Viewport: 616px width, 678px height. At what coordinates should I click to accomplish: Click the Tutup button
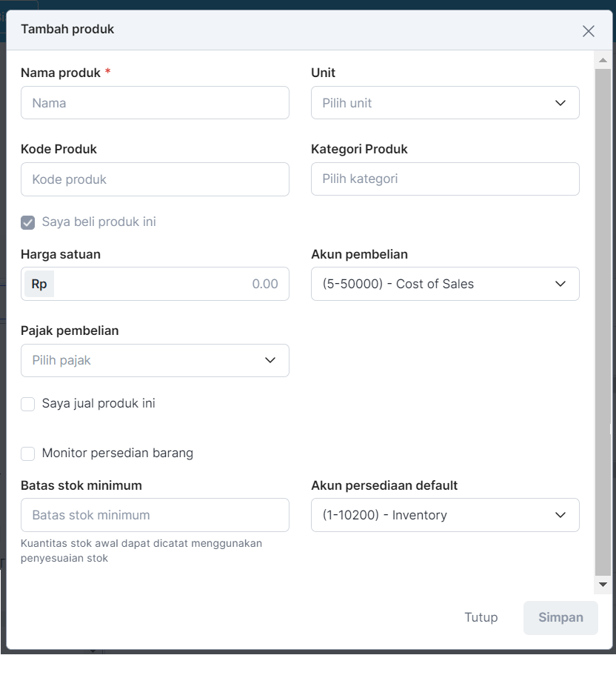click(x=481, y=617)
